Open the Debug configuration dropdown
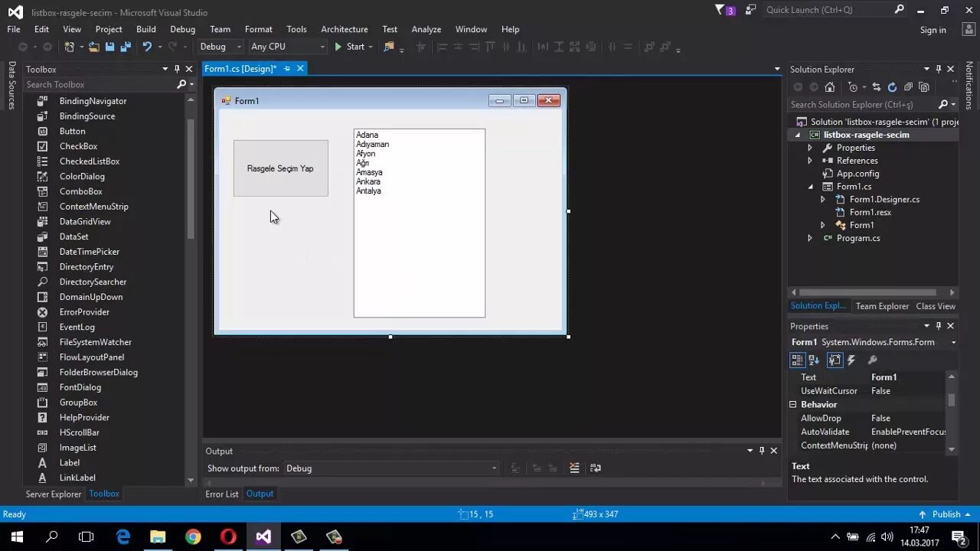This screenshot has height=551, width=980. (221, 47)
